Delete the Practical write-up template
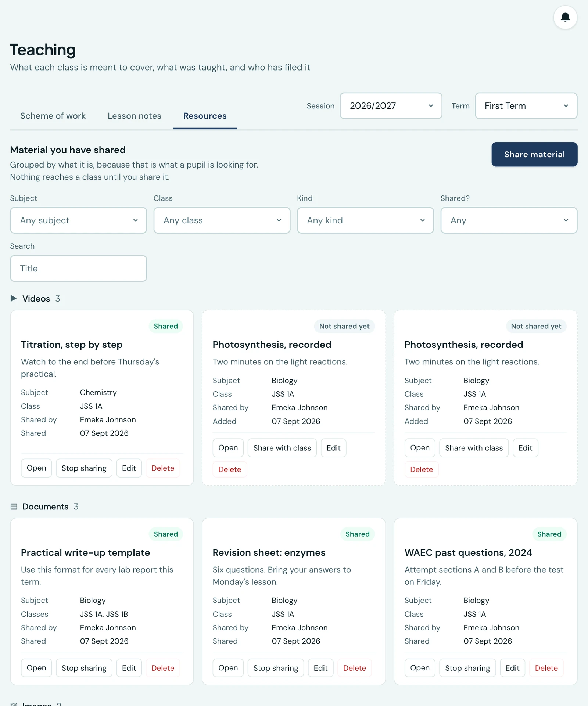Screen dimensions: 588x706 (x=163, y=668)
